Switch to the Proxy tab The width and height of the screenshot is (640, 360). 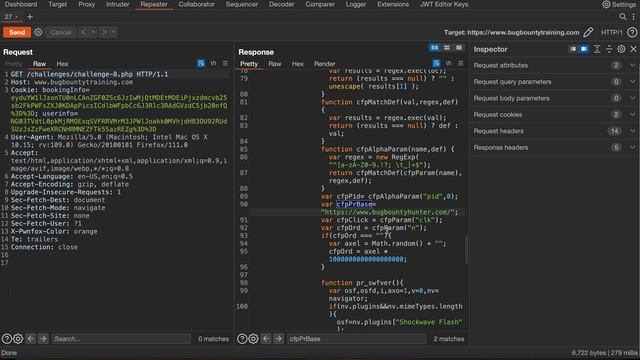click(87, 4)
